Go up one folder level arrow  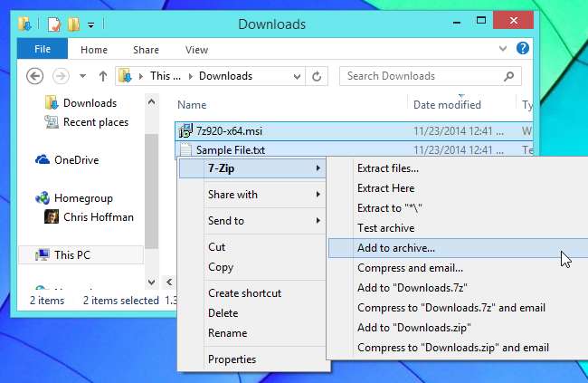[x=103, y=76]
